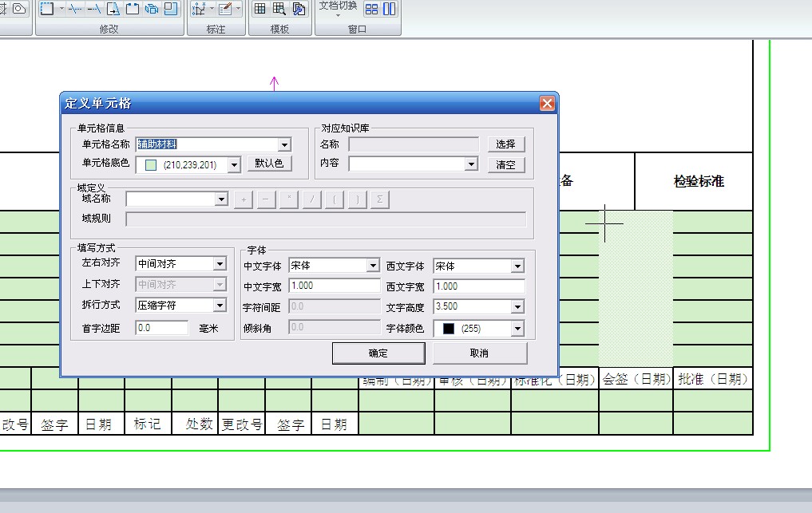Image resolution: width=812 pixels, height=513 pixels.
Task: Expand the 单元格名称 dropdown list
Action: [283, 144]
